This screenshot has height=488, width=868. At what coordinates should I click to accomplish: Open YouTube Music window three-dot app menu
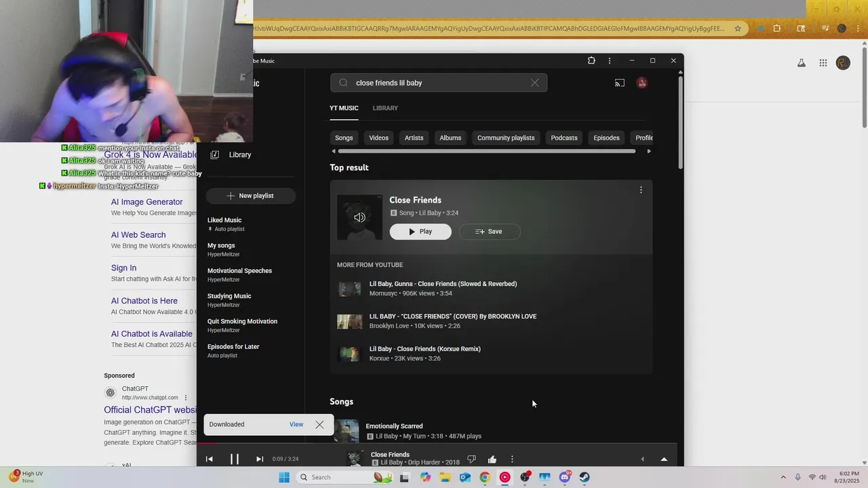point(610,60)
